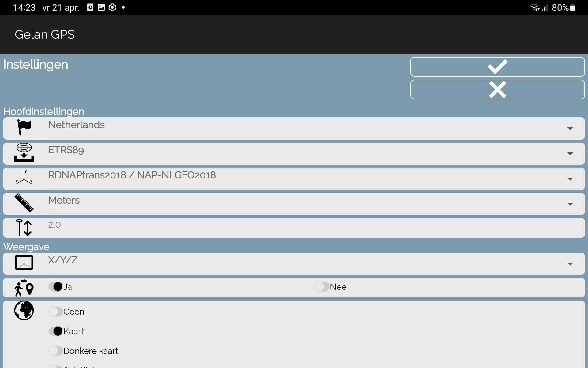Click the ruler units icon
The height and width of the screenshot is (368, 588).
tap(24, 203)
